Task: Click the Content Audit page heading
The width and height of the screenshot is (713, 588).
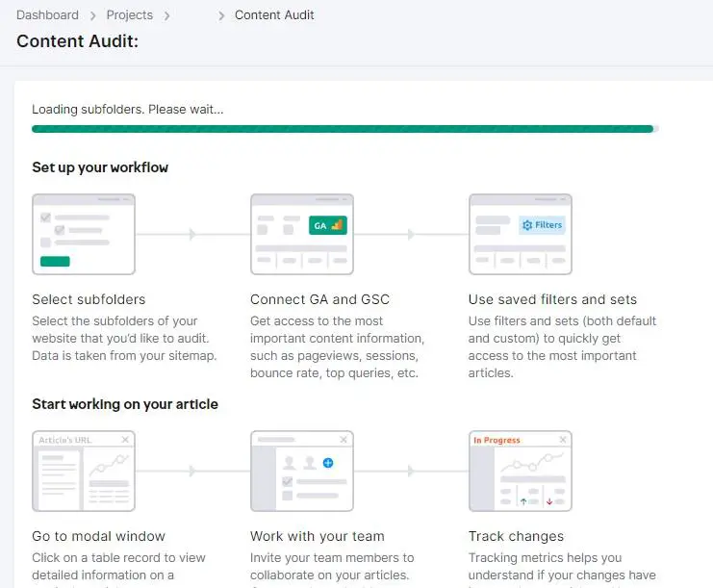Action: [x=77, y=41]
